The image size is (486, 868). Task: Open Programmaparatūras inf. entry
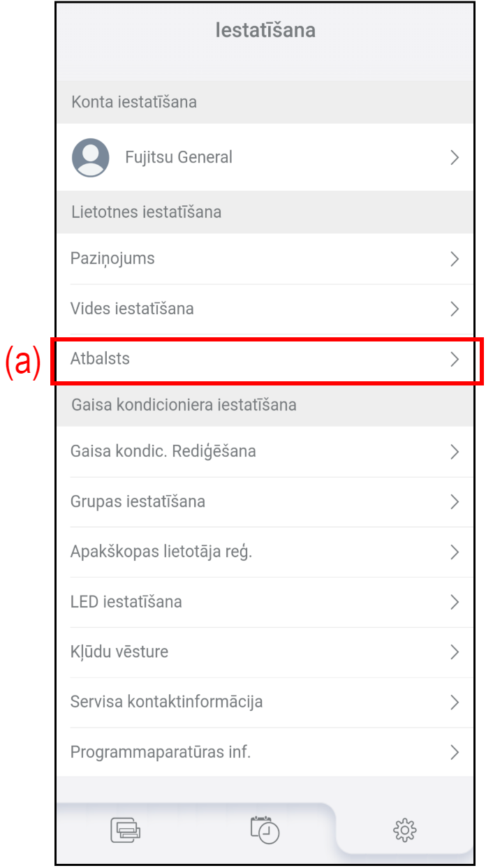161,752
